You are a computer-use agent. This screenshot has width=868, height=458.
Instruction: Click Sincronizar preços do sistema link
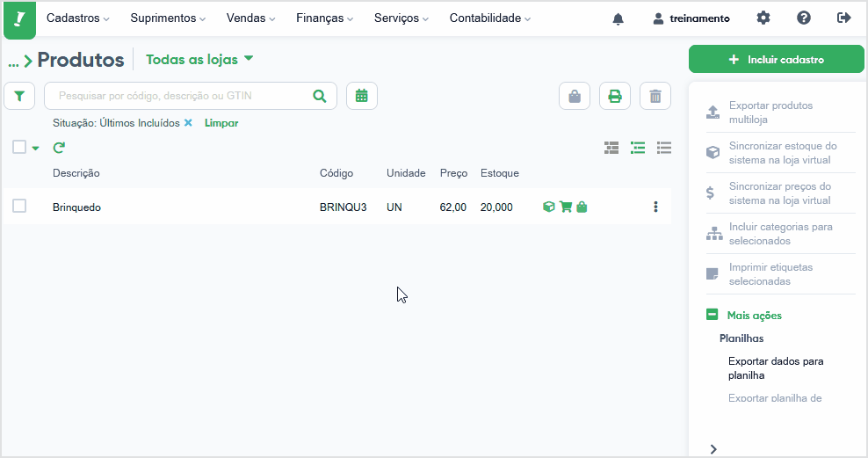pyautogui.click(x=779, y=193)
